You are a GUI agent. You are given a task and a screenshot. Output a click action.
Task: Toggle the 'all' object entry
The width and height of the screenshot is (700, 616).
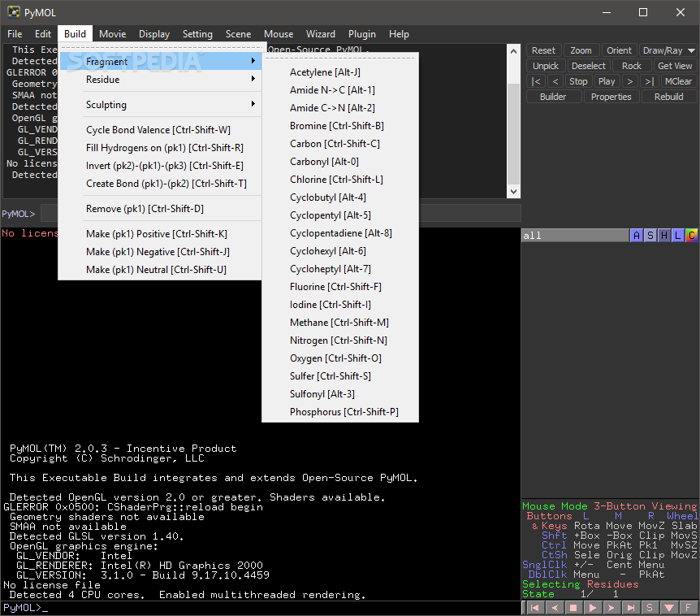pos(576,236)
